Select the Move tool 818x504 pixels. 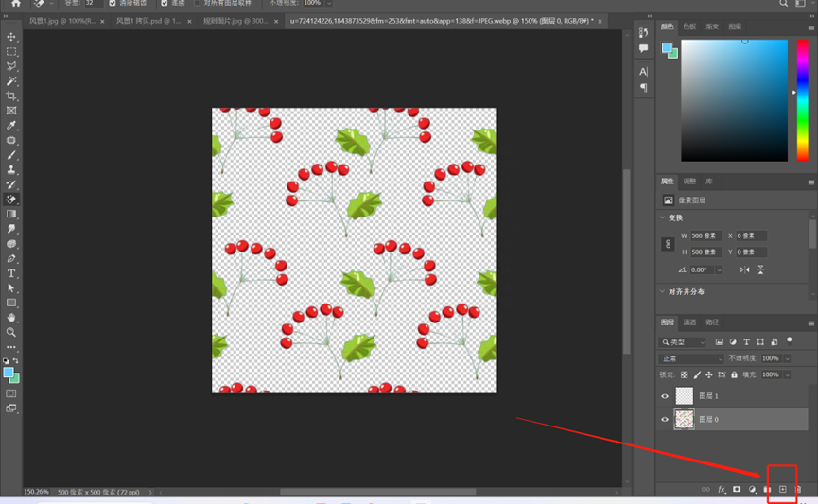tap(11, 37)
